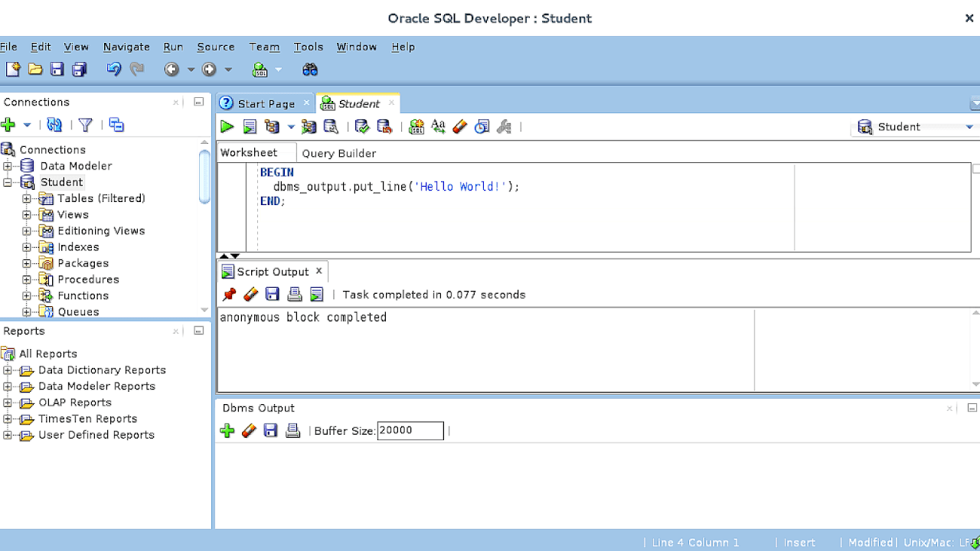The height and width of the screenshot is (551, 980).
Task: Print the Script Output
Action: pyautogui.click(x=295, y=295)
